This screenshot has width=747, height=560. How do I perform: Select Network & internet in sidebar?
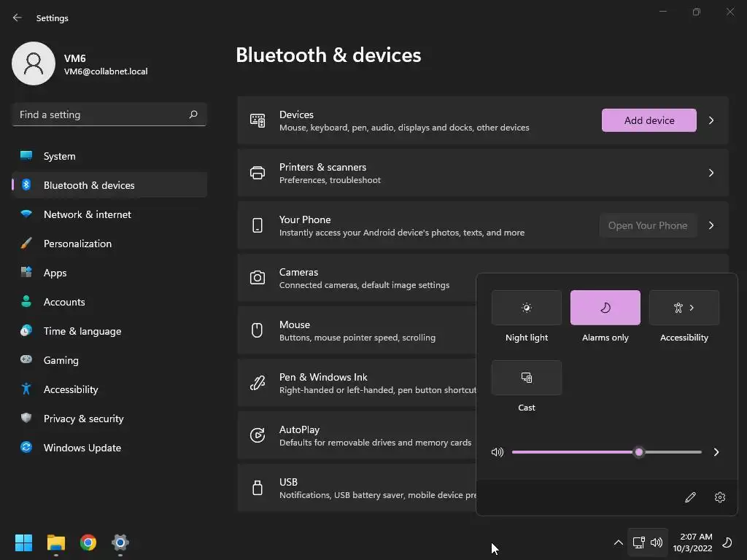coord(88,214)
